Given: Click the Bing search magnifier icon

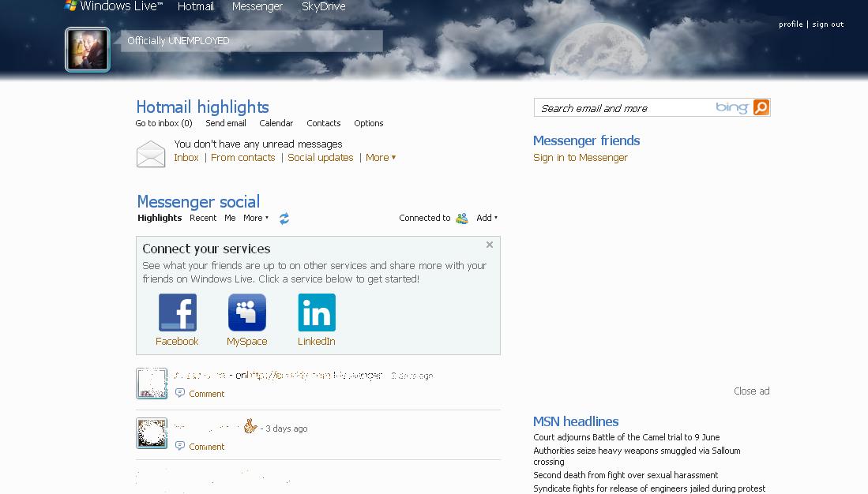Looking at the screenshot, I should click(759, 107).
